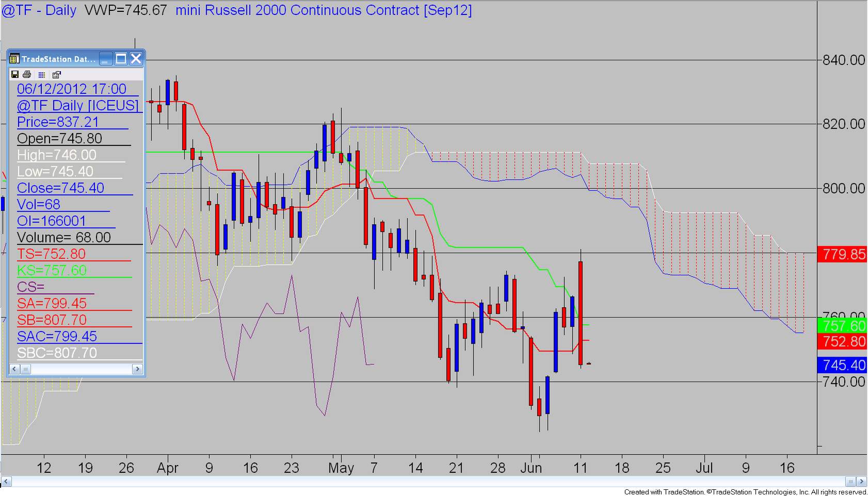Image resolution: width=868 pixels, height=496 pixels.
Task: Click the 820.00 price axis label
Action: coord(844,124)
